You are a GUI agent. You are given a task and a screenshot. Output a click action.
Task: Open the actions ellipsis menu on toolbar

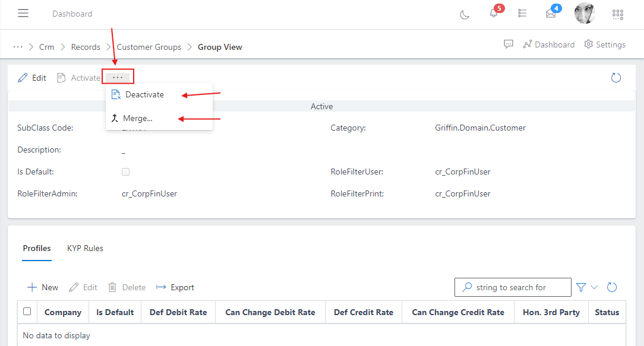[118, 77]
